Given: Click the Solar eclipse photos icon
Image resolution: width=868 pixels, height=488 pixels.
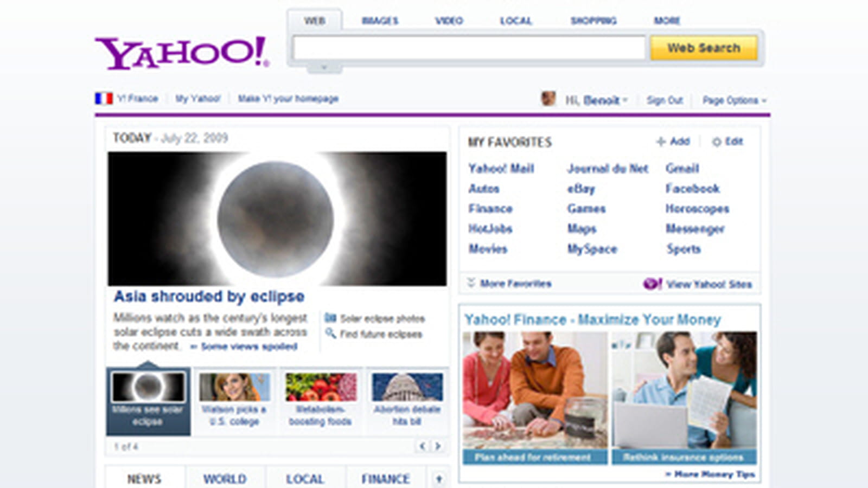Looking at the screenshot, I should (x=330, y=318).
